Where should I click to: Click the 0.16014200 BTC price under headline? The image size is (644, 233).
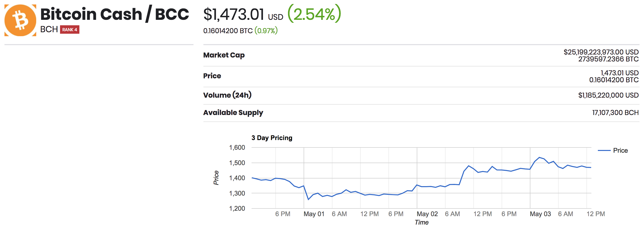click(x=228, y=31)
